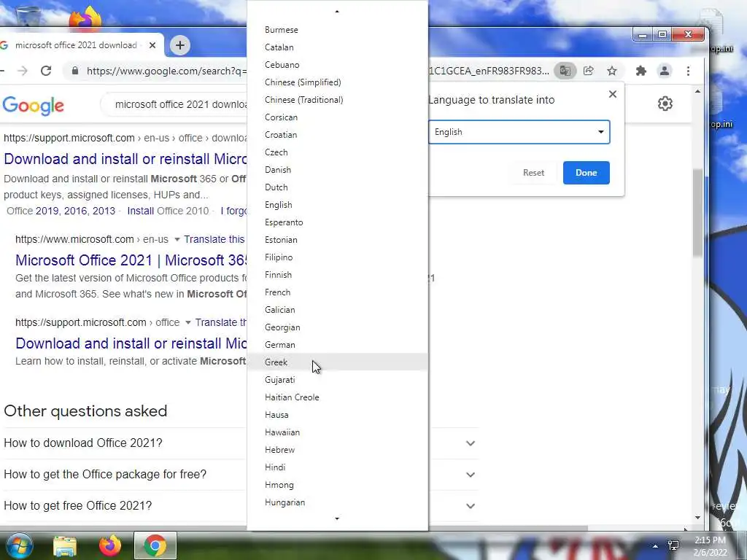747x560 pixels.
Task: Select Catalan from language list
Action: click(337, 47)
